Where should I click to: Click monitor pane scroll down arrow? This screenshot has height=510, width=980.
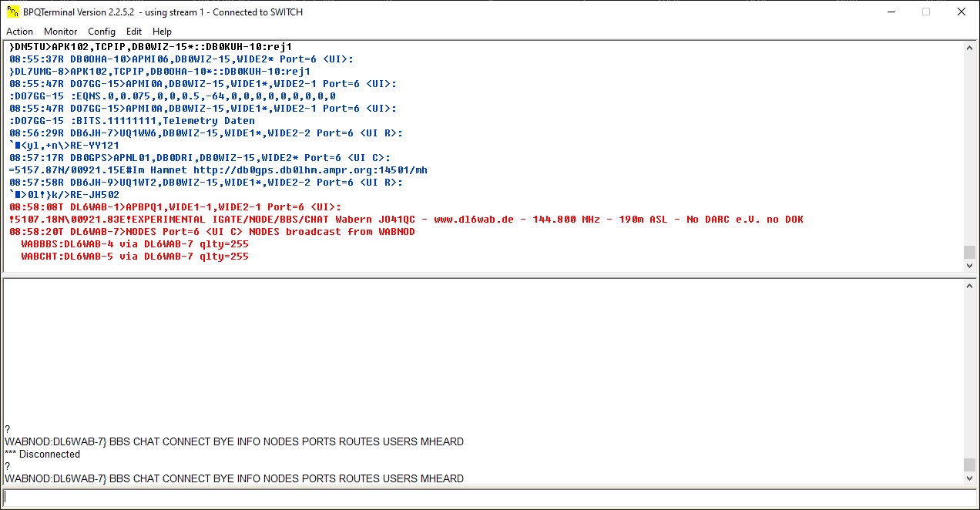969,265
